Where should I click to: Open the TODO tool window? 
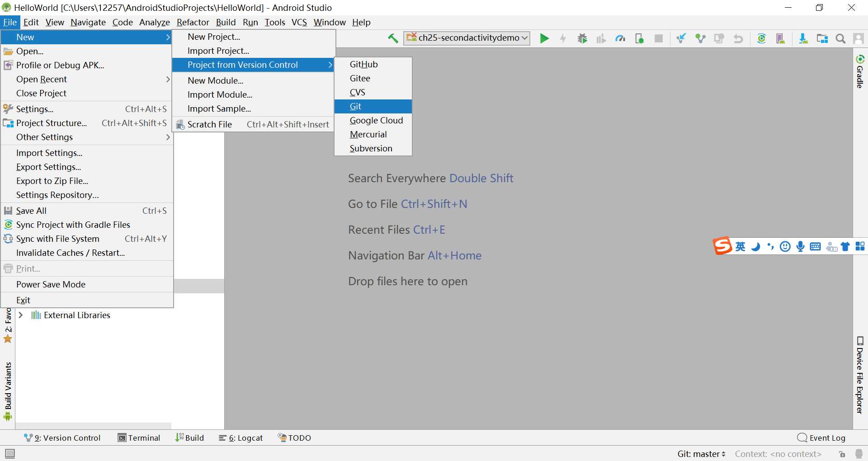click(x=294, y=437)
